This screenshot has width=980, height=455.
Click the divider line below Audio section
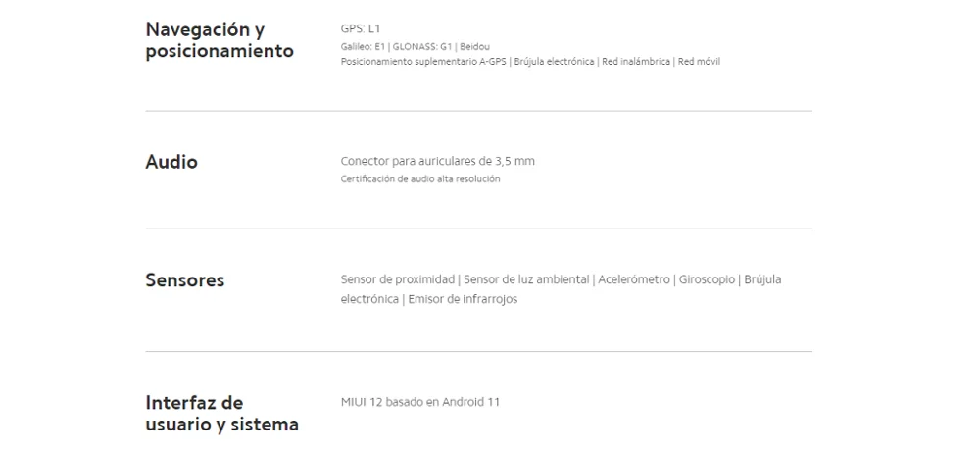478,228
